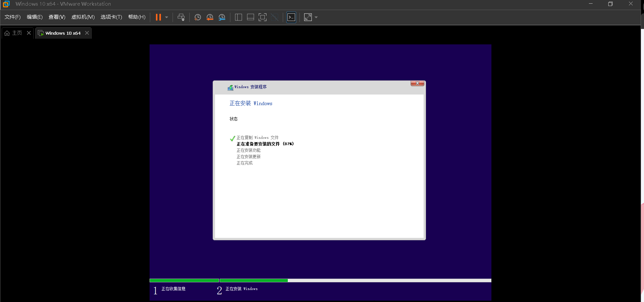
Task: Open the 虚拟机(M) menu
Action: (83, 17)
